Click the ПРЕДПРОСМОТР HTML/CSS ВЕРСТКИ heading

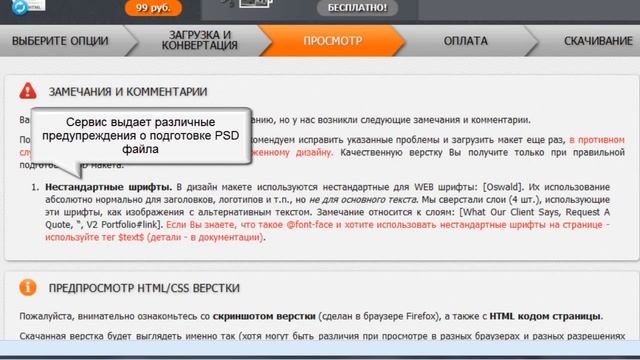coord(144,288)
